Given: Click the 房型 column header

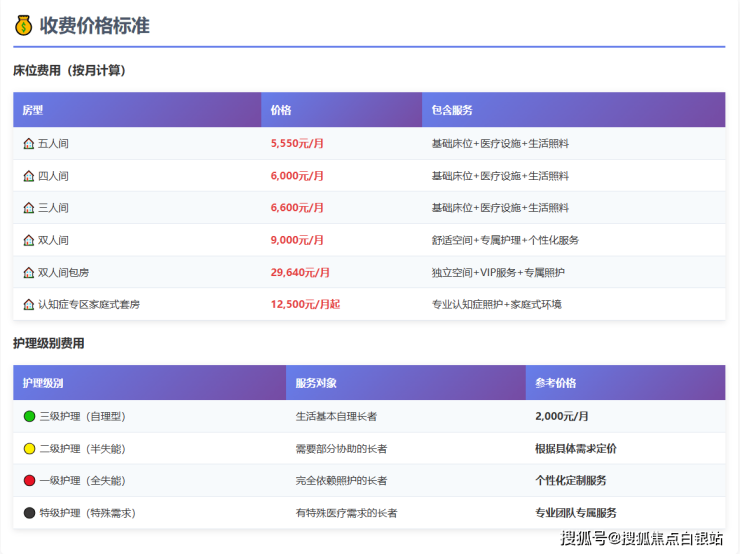Looking at the screenshot, I should click(33, 110).
